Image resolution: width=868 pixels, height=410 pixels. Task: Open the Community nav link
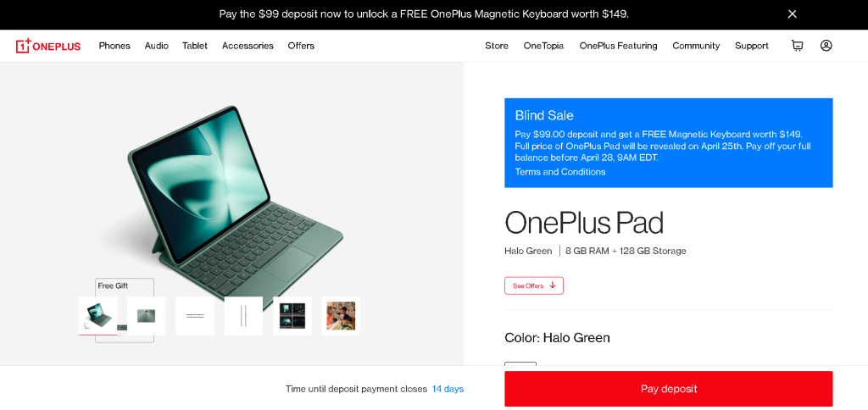696,46
